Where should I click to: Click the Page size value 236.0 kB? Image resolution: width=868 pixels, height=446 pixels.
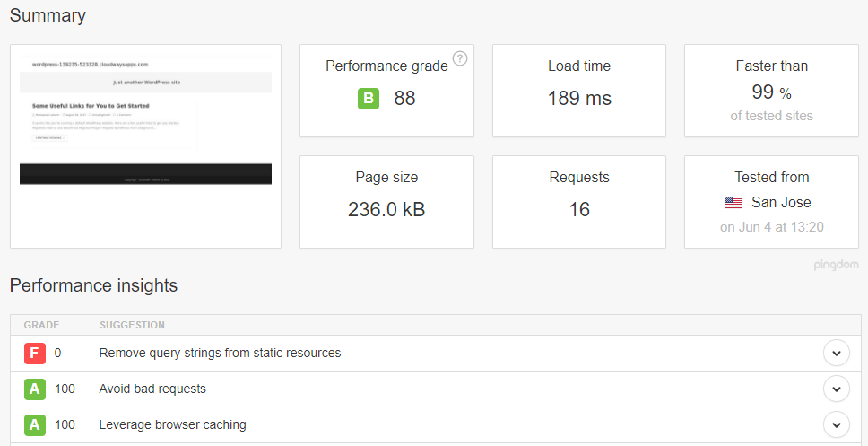(x=386, y=209)
